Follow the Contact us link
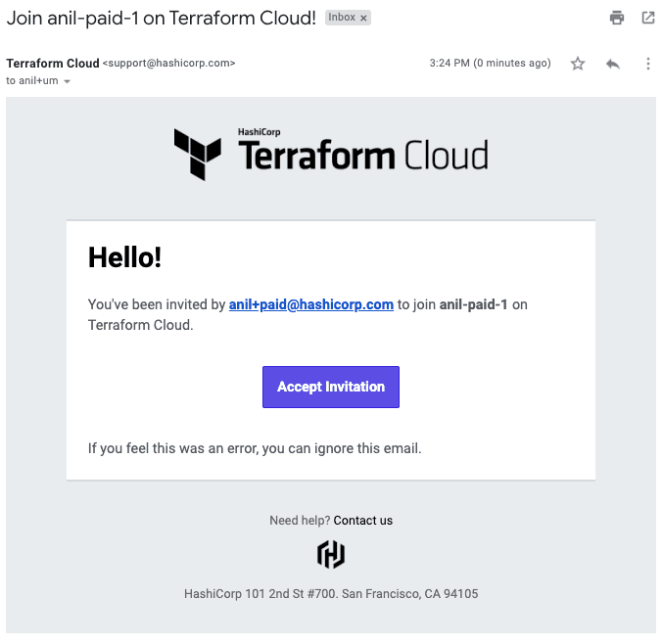This screenshot has width=663, height=644. 363,521
